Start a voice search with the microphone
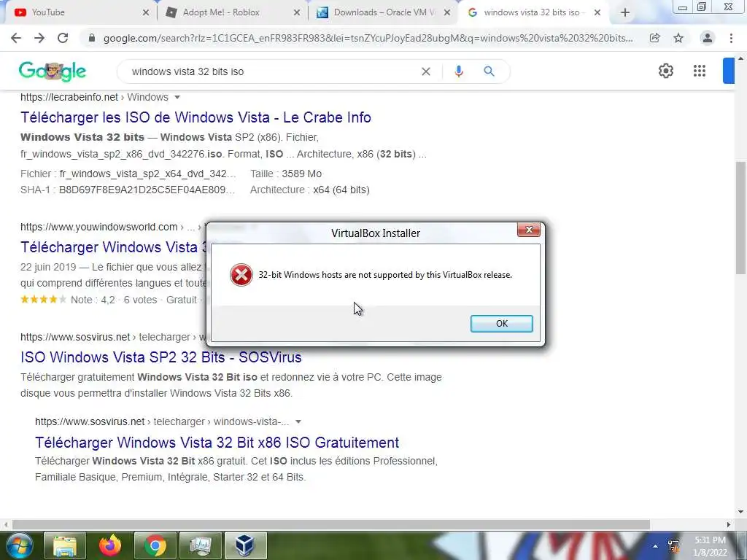The image size is (747, 560). [x=458, y=71]
